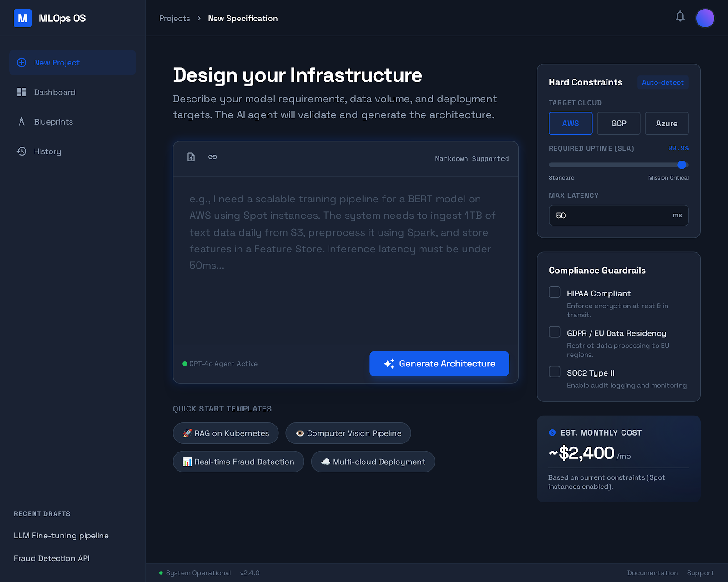This screenshot has height=582, width=728.
Task: Pick the RAG on Kubernetes template
Action: pyautogui.click(x=226, y=433)
